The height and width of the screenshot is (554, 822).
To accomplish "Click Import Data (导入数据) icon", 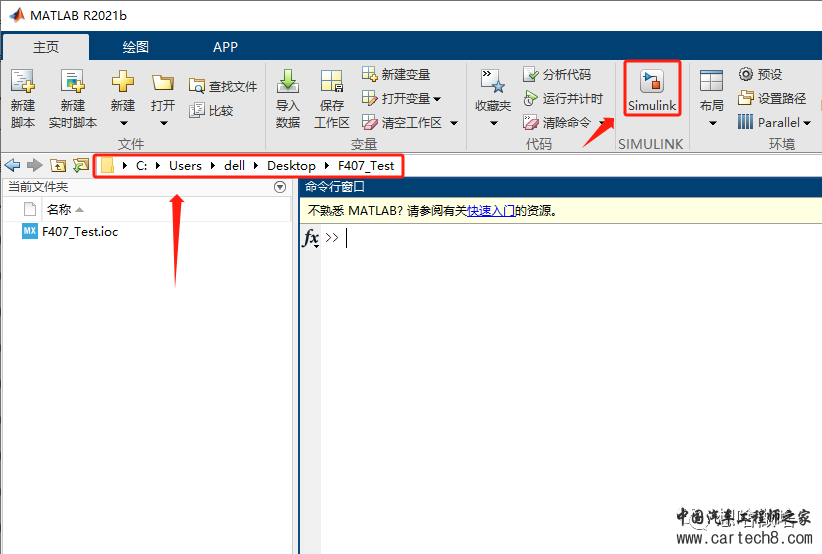I will click(288, 82).
